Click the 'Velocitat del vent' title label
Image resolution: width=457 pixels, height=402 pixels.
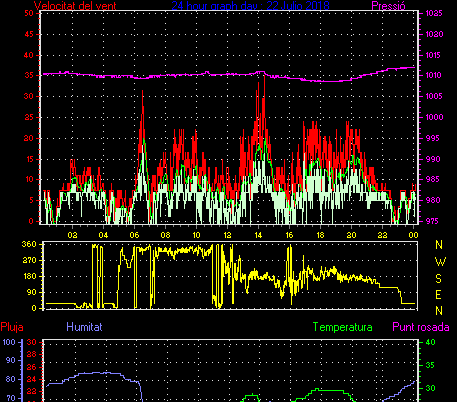[75, 6]
